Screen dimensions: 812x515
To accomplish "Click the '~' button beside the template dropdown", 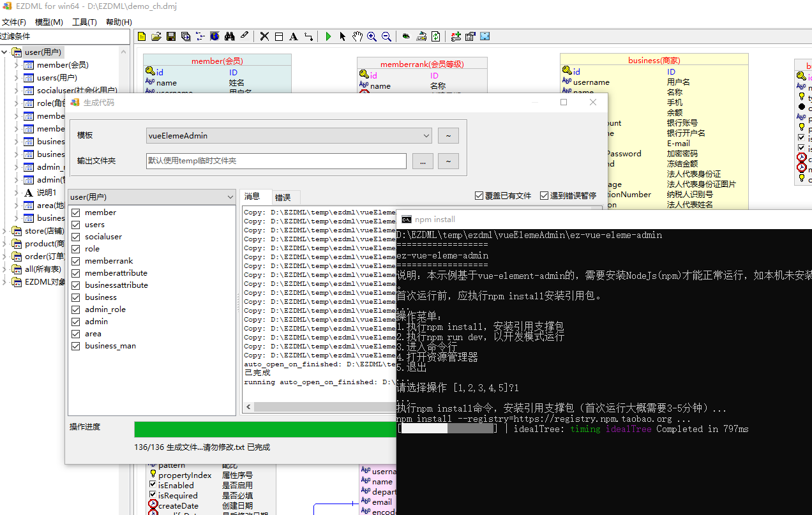I will (447, 135).
